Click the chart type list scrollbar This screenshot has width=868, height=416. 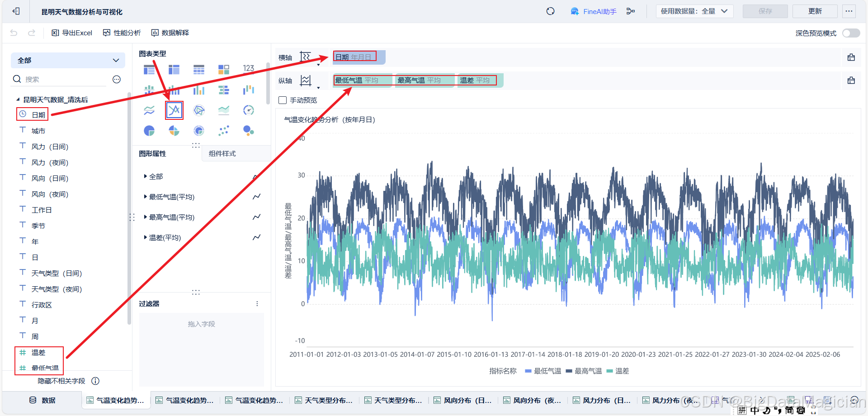point(268,84)
